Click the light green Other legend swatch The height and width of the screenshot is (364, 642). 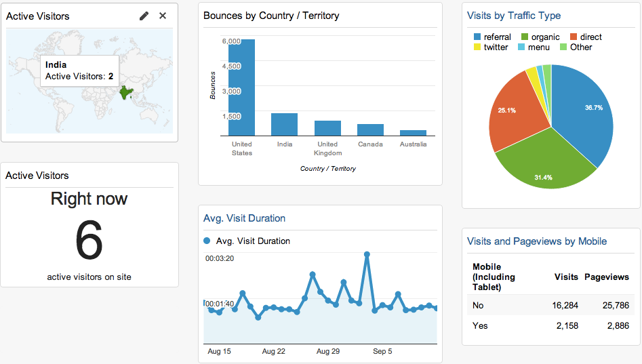(563, 47)
